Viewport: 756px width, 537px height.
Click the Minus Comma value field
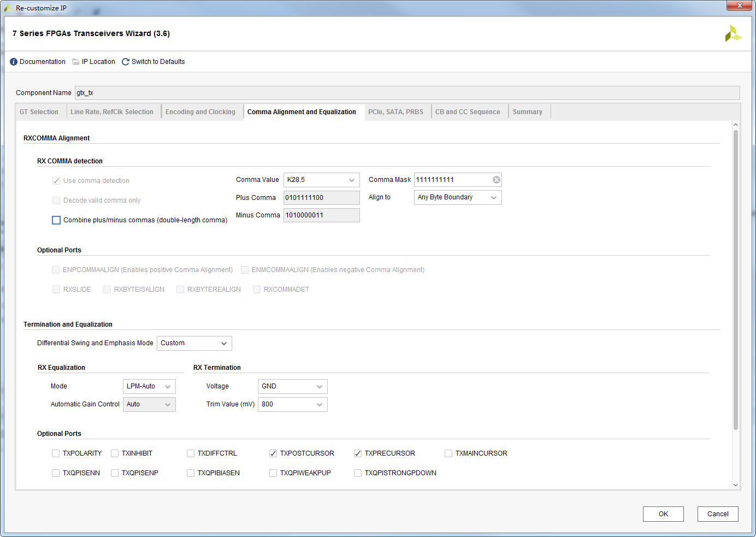321,215
